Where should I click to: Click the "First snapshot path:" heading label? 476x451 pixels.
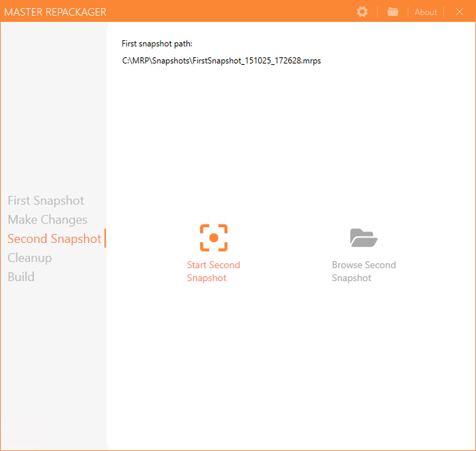(157, 44)
